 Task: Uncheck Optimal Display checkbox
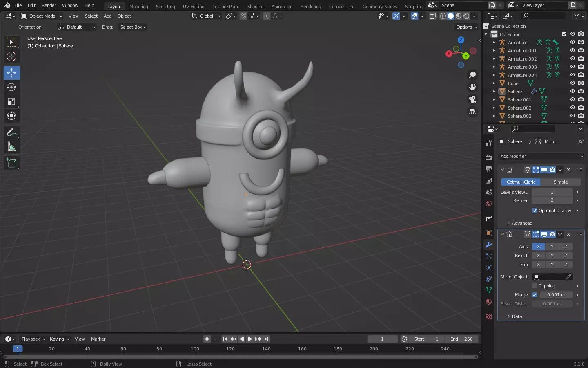535,211
